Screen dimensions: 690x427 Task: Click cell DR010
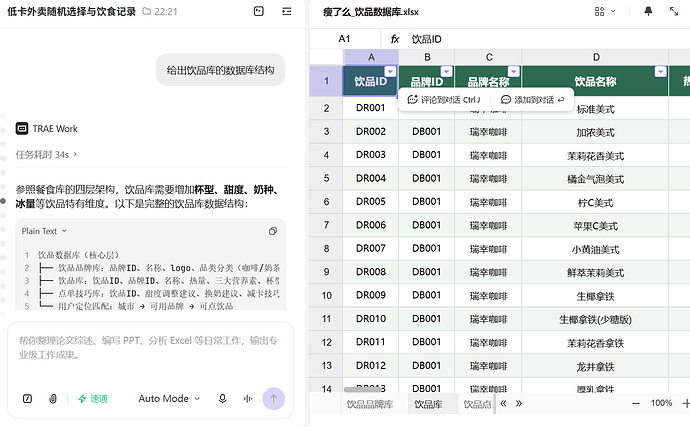(371, 319)
